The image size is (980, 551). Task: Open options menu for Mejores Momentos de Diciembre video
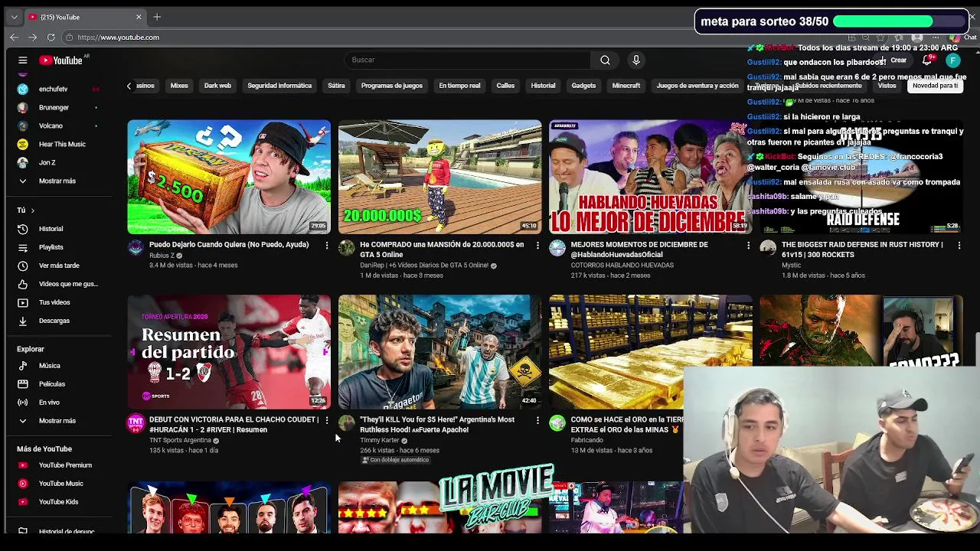(748, 246)
